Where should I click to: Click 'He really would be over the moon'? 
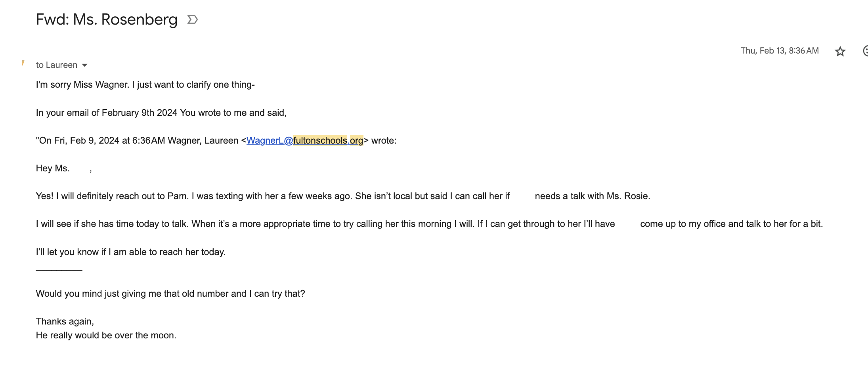[106, 335]
